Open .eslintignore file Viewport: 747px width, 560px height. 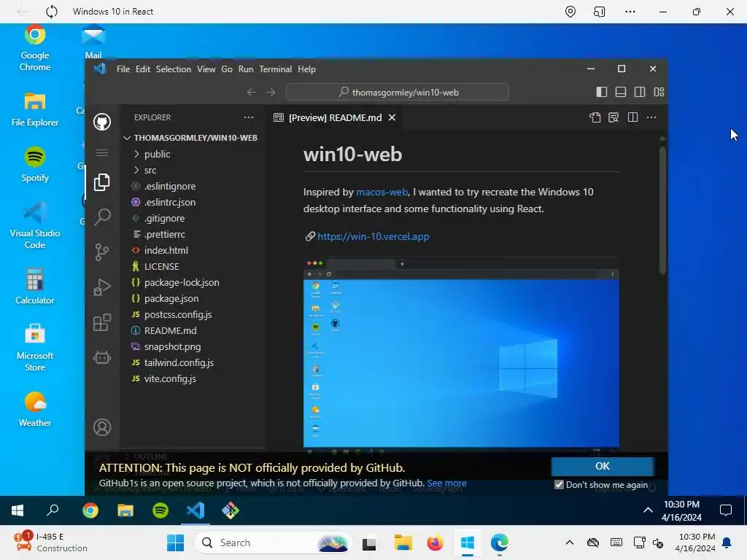(x=193, y=186)
